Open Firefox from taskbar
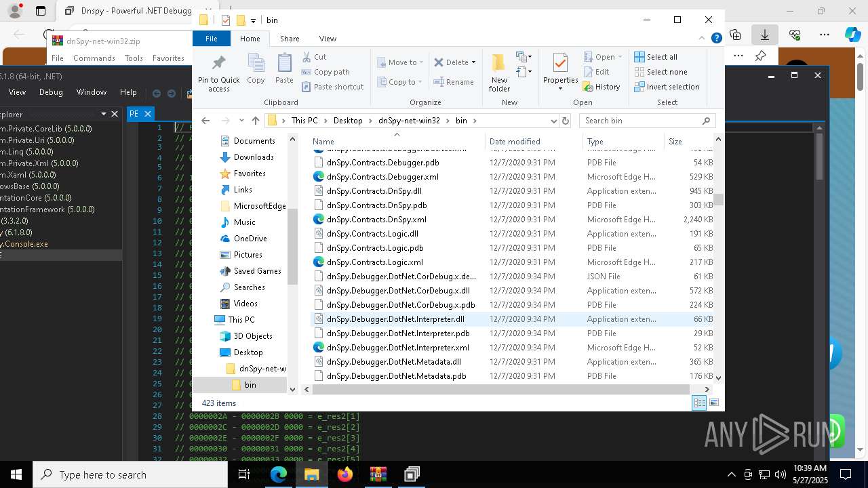This screenshot has width=868, height=488. point(345,474)
